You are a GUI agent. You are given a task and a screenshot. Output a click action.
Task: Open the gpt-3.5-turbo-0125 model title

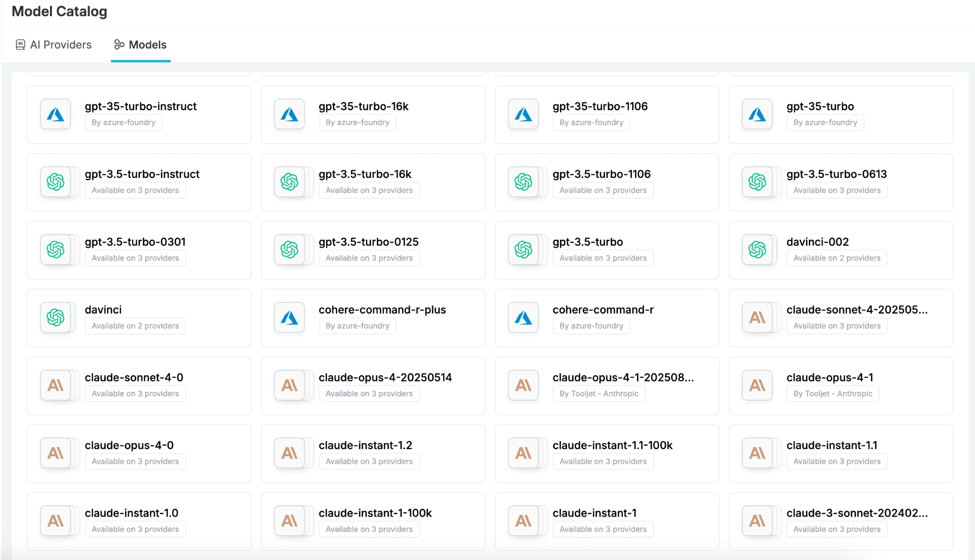(x=368, y=242)
